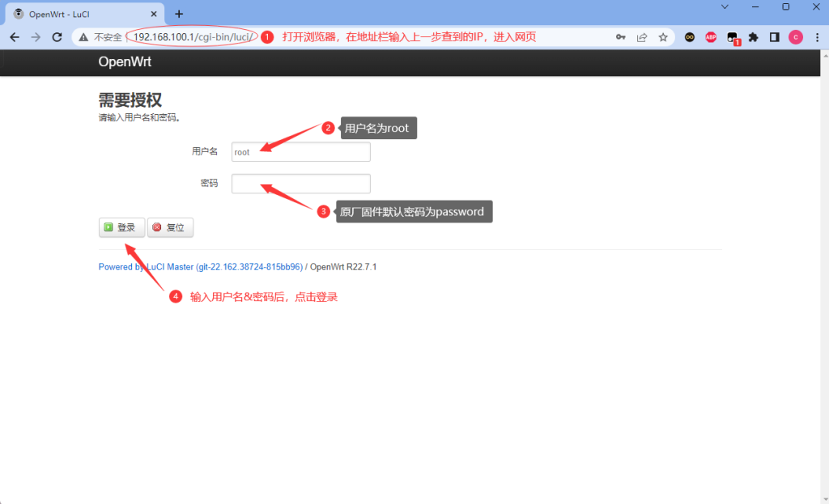Open the Extensions puzzle-piece menu
Screen dimensions: 829x504
click(x=754, y=37)
